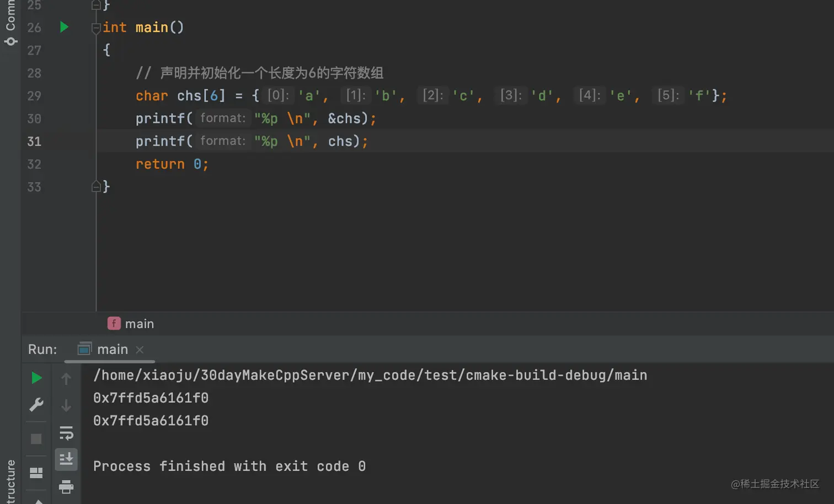The width and height of the screenshot is (834, 504).
Task: Click the [5]: inlay hint before 'f'
Action: (668, 95)
